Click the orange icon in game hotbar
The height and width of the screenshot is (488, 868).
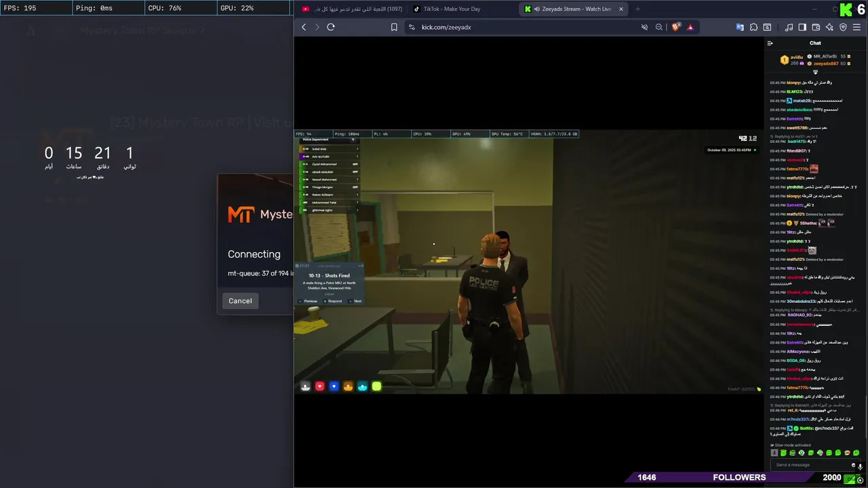coord(348,386)
